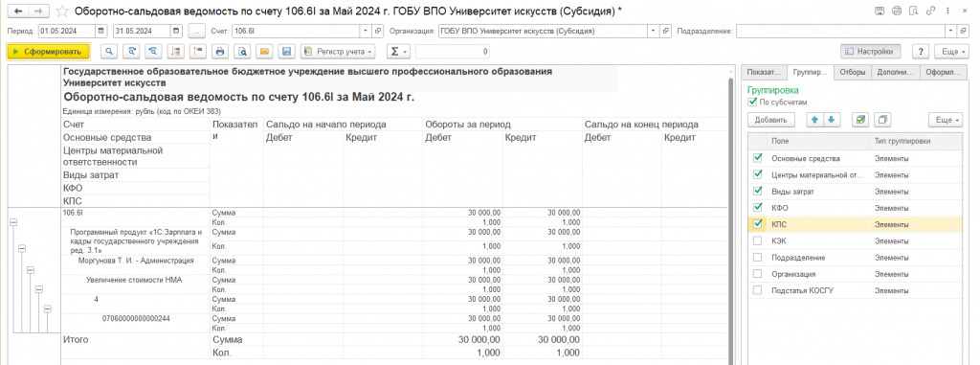Image resolution: width=980 pixels, height=365 pixels.
Task: Go forward with the right arrow button
Action: [x=38, y=11]
